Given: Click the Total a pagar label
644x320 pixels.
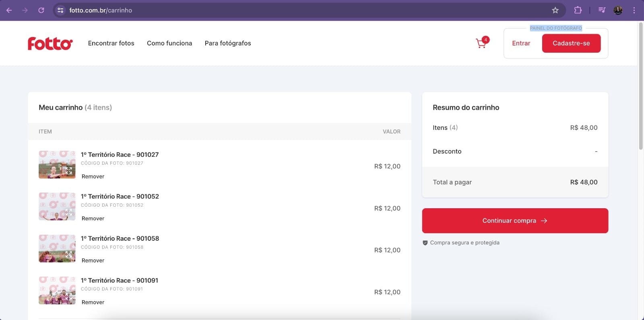Looking at the screenshot, I should [452, 182].
